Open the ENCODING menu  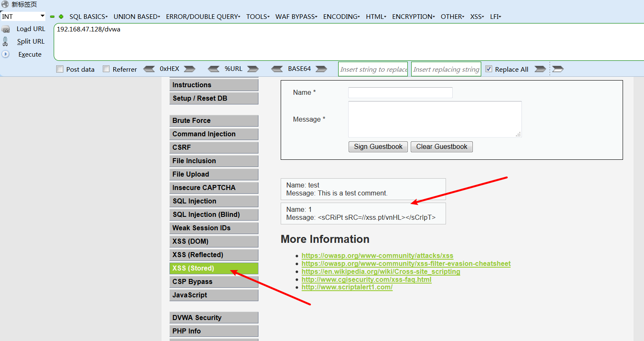tap(342, 17)
